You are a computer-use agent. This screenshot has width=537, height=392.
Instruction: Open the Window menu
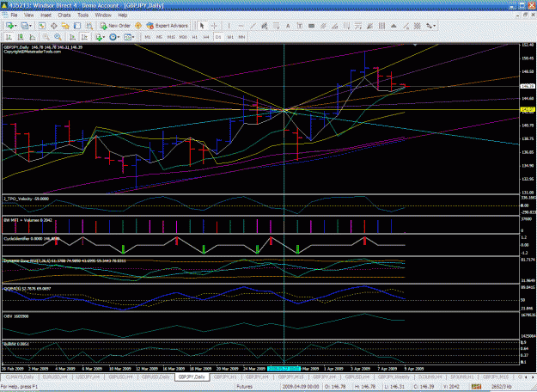point(103,15)
